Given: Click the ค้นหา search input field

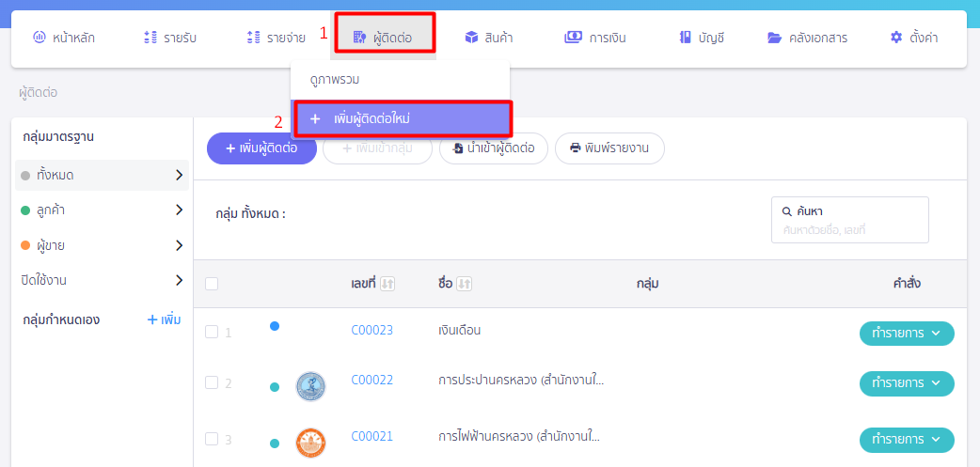Looking at the screenshot, I should (850, 220).
